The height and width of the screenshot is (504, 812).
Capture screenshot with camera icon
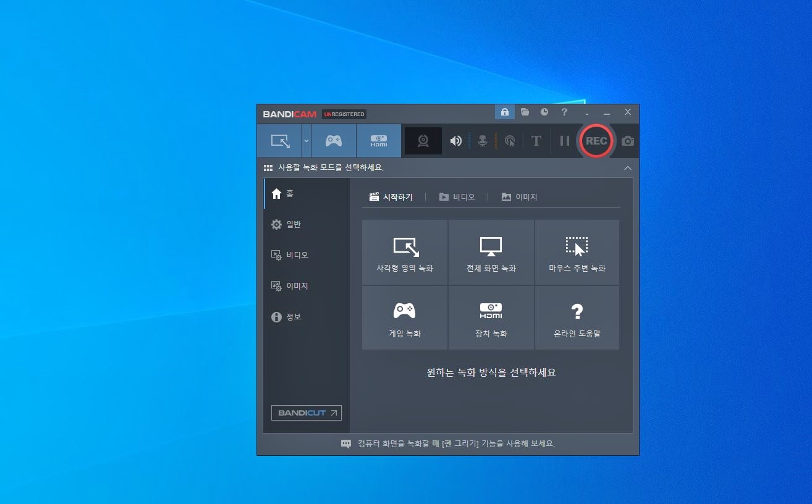click(628, 141)
